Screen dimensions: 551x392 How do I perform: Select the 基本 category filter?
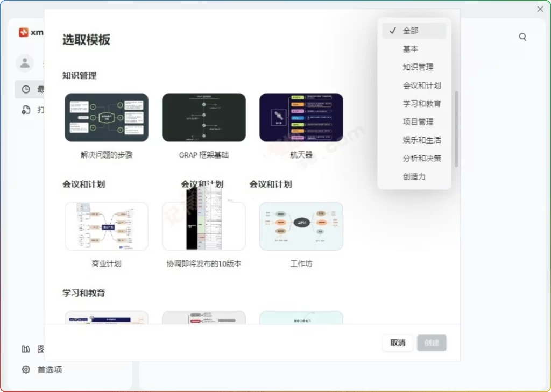pos(410,49)
